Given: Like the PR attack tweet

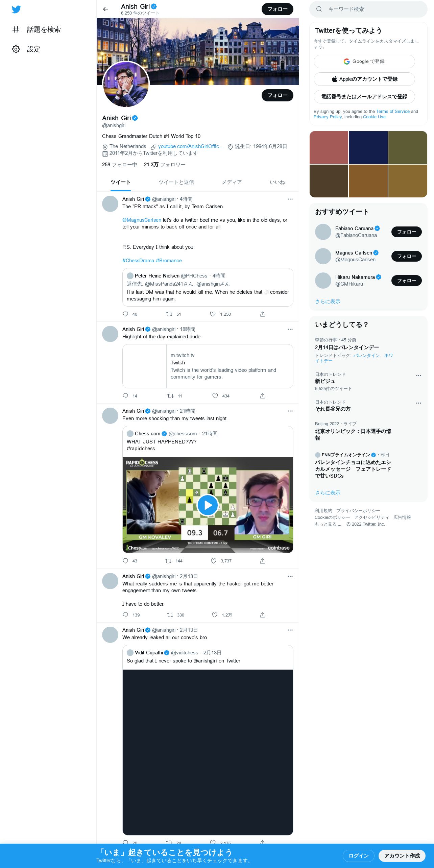Looking at the screenshot, I should (213, 314).
